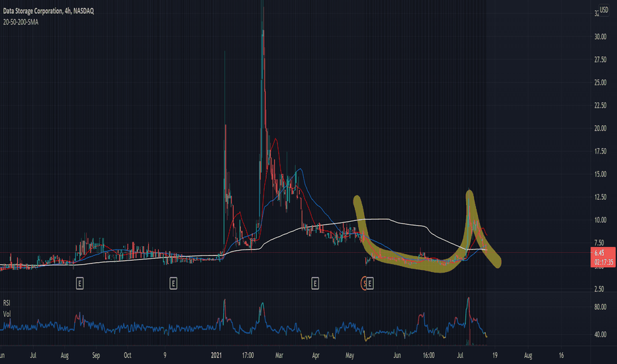Select the RSI indicator label
617x364 pixels.
coord(7,303)
